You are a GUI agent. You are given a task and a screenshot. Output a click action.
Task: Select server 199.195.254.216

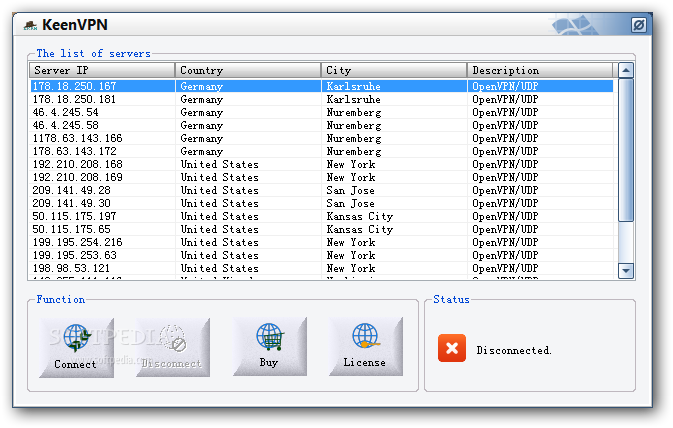(x=322, y=242)
